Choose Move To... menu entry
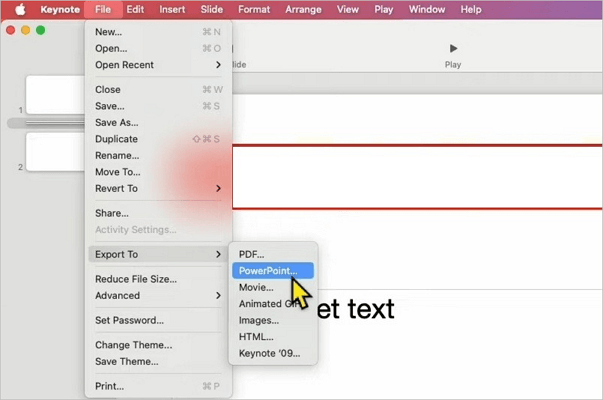 [158, 172]
